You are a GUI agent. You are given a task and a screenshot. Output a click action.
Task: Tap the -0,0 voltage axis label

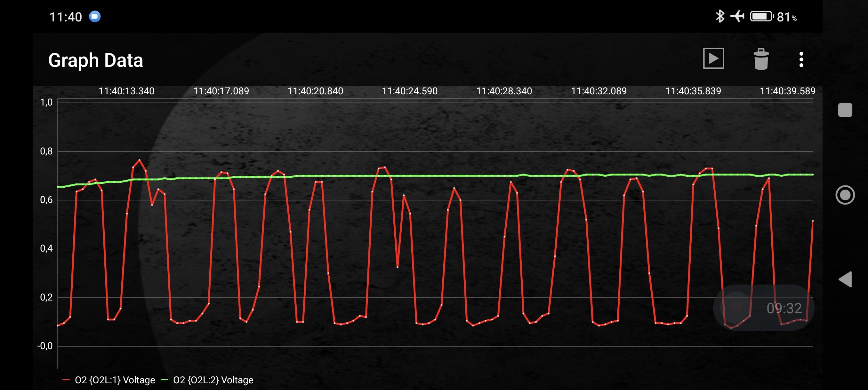point(45,346)
